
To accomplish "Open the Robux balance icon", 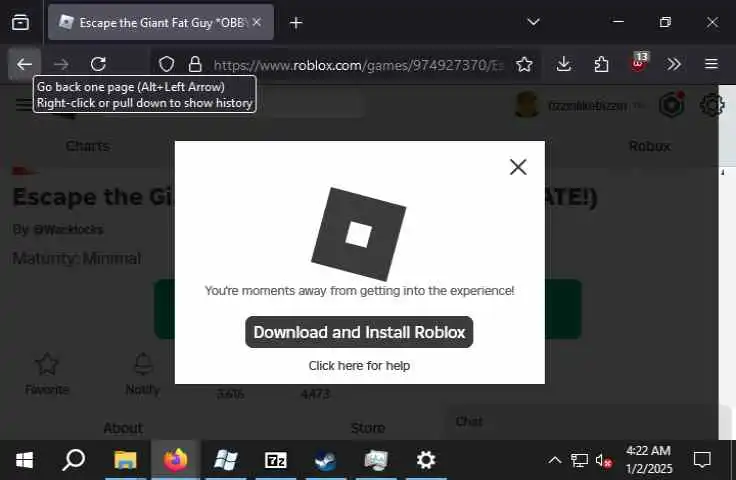I will coord(671,105).
